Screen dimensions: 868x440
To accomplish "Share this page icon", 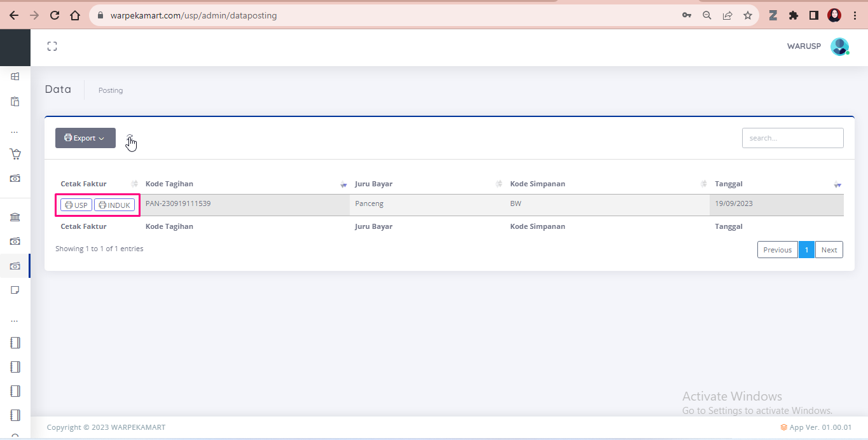I will coord(727,15).
